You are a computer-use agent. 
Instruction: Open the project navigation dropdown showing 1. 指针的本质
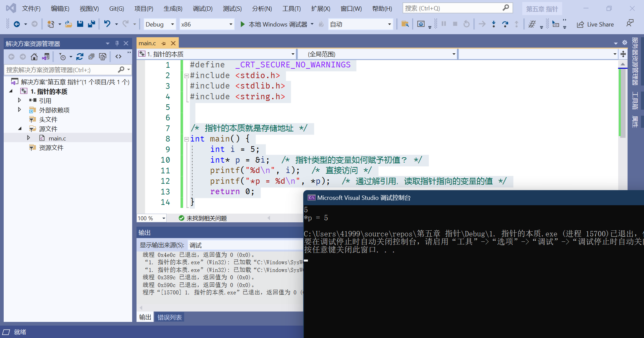click(217, 54)
